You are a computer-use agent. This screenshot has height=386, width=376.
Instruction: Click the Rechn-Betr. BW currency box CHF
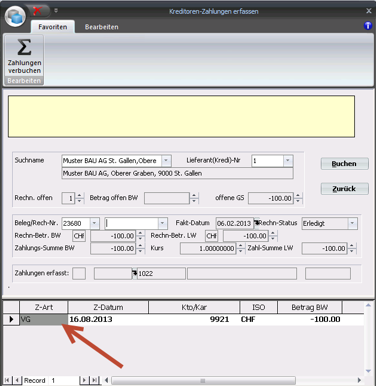[79, 236]
